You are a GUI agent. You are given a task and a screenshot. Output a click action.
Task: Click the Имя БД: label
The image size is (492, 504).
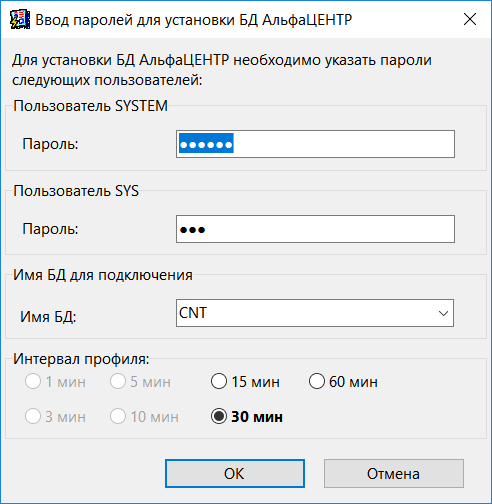pos(48,316)
